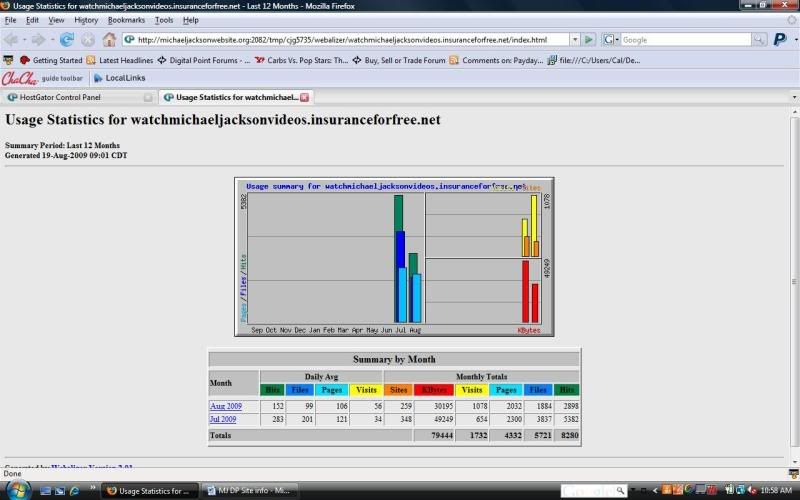Viewport: 800px width, 500px height.
Task: Open the file:///C:/Users/Cal bookmark
Action: click(x=594, y=60)
